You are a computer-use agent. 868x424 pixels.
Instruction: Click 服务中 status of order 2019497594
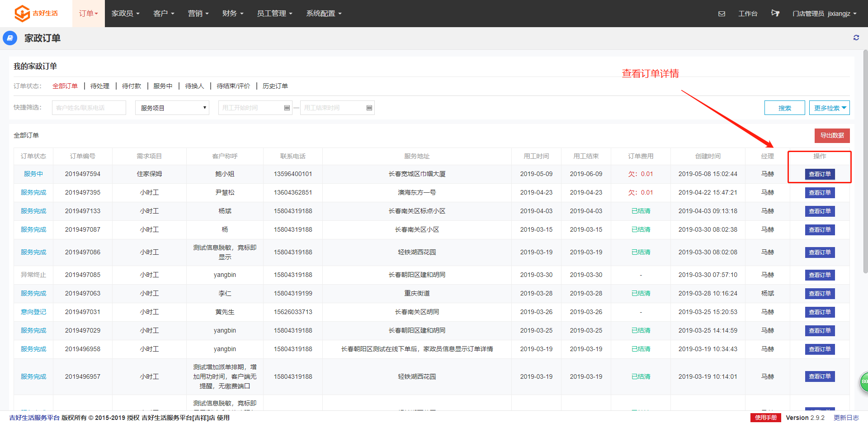(x=33, y=174)
